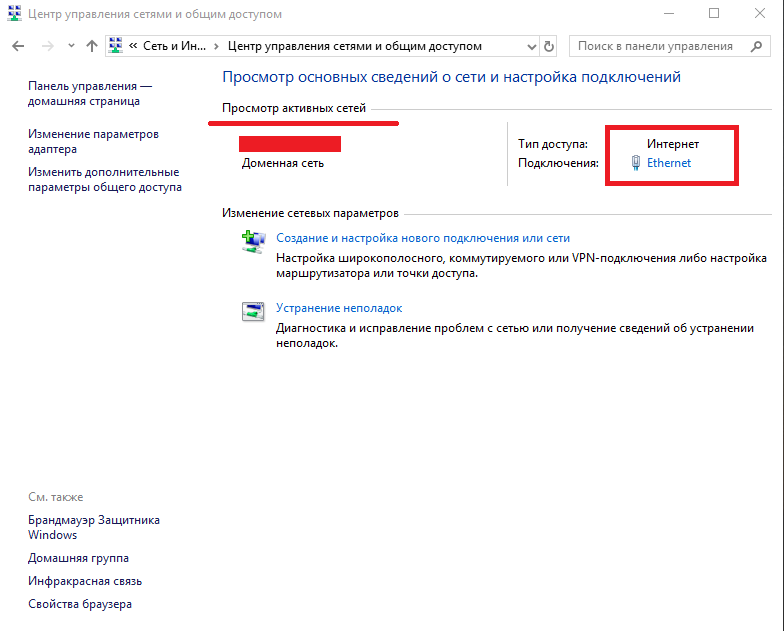784x631 pixels.
Task: Click the Forward navigation arrow
Action: coord(48,46)
